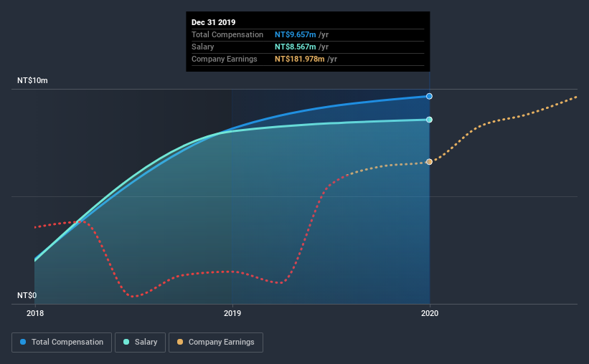Screen dimensions: 589x364
Task: Click the orange dot in Company Earnings legend
Action: [x=180, y=342]
